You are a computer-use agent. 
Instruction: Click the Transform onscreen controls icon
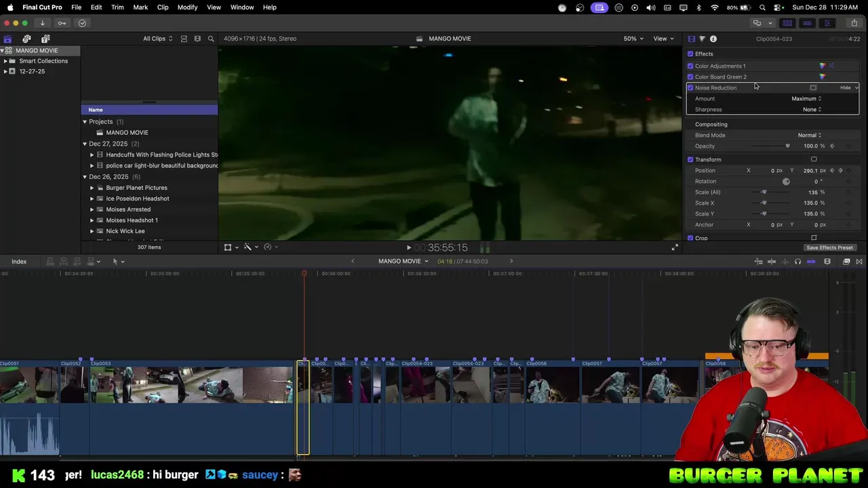pos(814,159)
